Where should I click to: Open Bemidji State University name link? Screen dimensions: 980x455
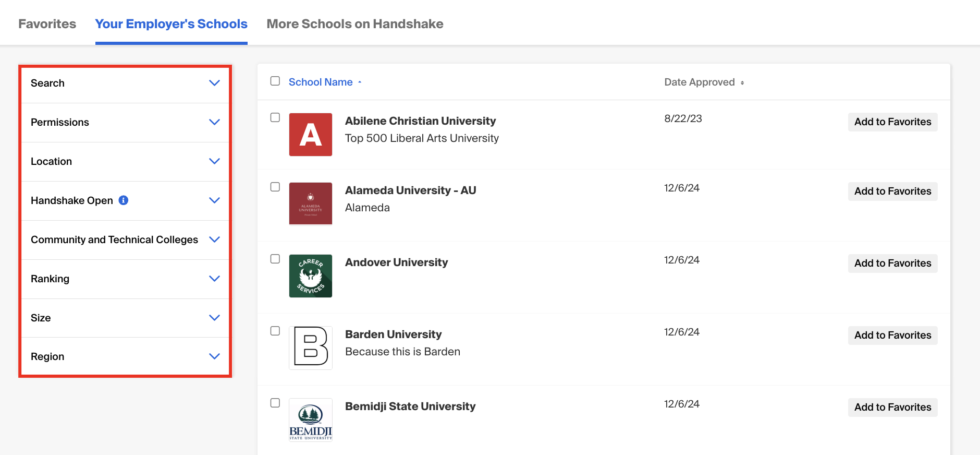pyautogui.click(x=410, y=406)
